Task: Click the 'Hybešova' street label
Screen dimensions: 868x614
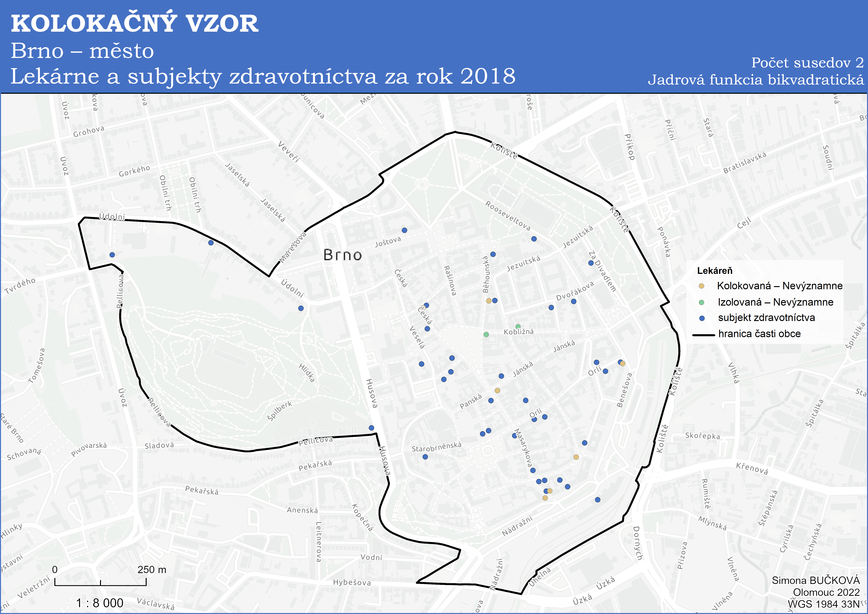Action: [352, 582]
